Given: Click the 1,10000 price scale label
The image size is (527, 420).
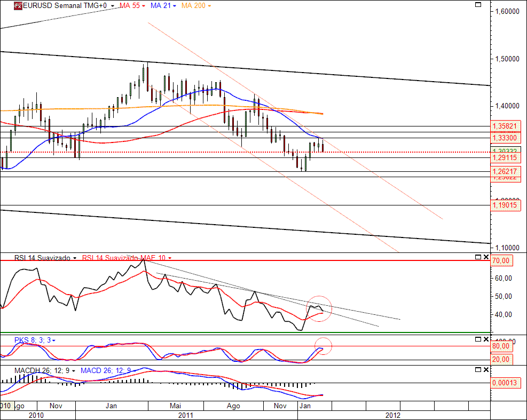Looking at the screenshot, I should click(507, 248).
